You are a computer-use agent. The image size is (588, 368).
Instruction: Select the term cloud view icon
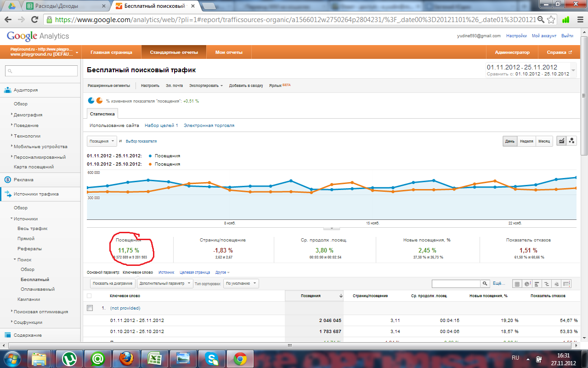(x=556, y=284)
